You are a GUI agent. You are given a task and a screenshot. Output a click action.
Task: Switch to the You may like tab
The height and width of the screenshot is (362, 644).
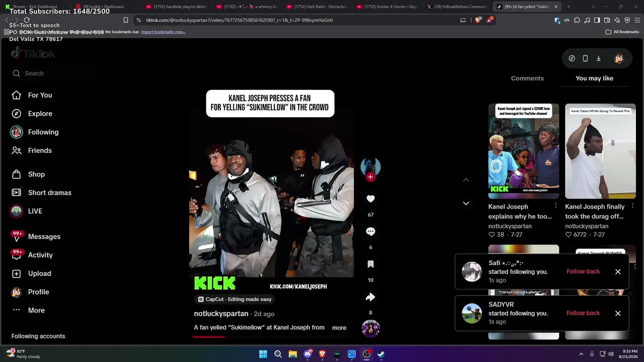coord(594,78)
